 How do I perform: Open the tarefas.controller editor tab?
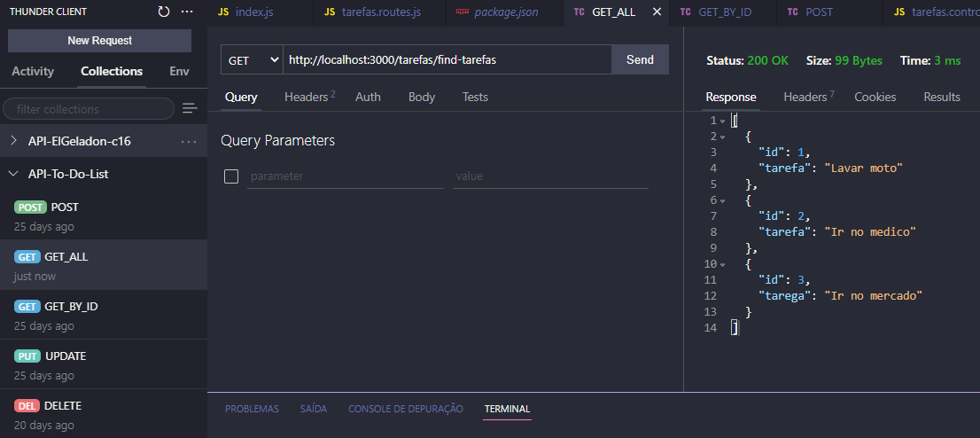932,12
